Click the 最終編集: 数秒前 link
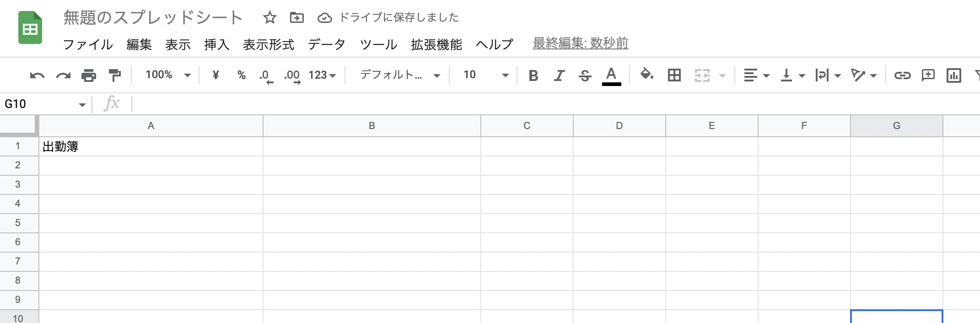The height and width of the screenshot is (323, 980). (580, 43)
